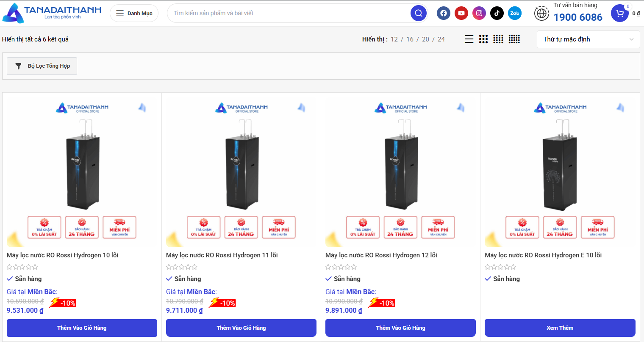Image resolution: width=644 pixels, height=342 pixels.
Task: Select Hiển thị 24 results per page
Action: click(441, 39)
